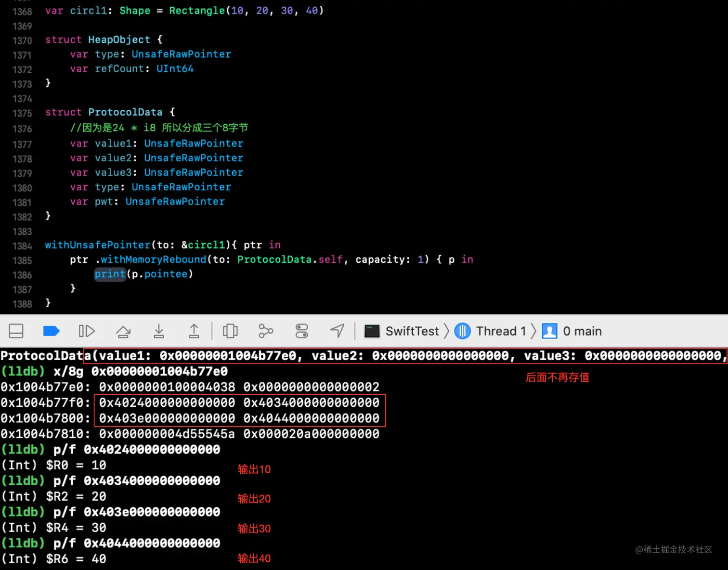Viewport: 728px width, 570px height.
Task: Open Debug View Hierarchy
Action: (x=230, y=331)
